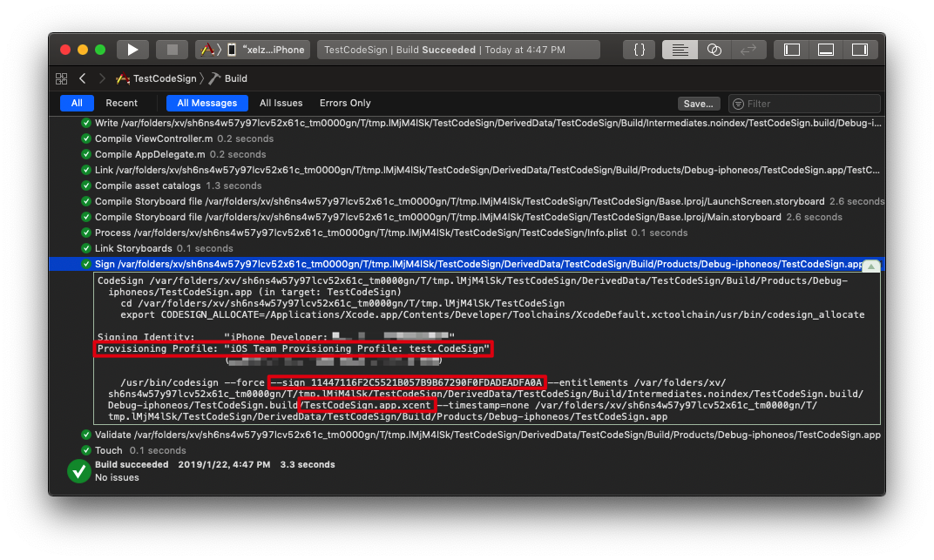Select the Compile LaunchScreen.storyboard row
Viewport: 934px width, 560px height.
point(466,201)
